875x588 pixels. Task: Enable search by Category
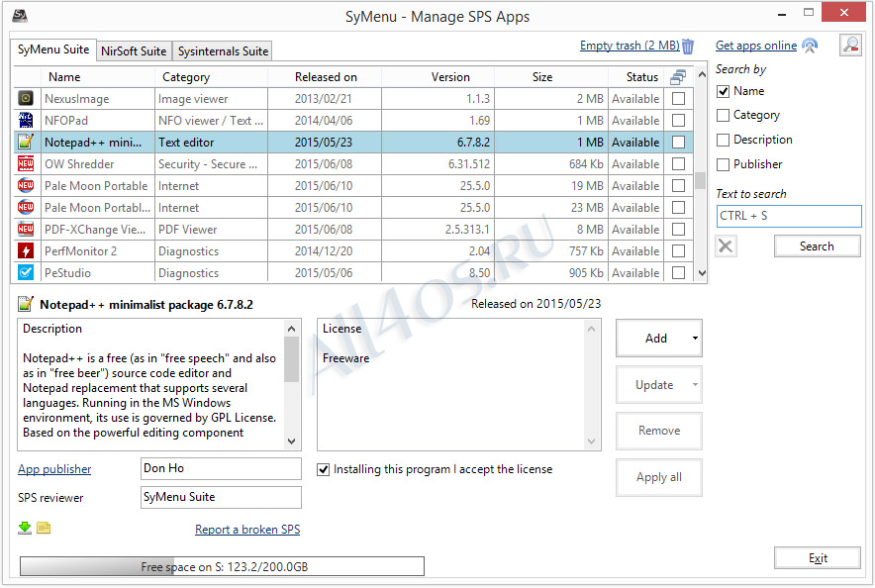pos(724,115)
